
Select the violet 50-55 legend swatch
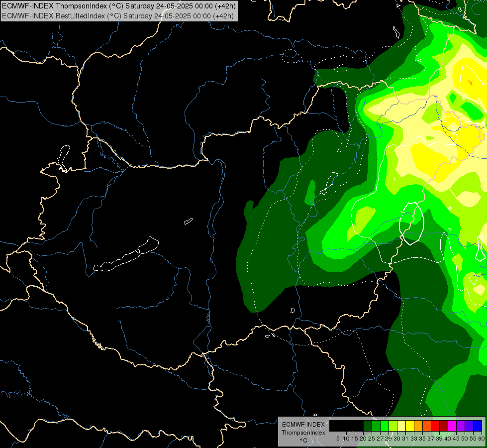pyautogui.click(x=469, y=426)
